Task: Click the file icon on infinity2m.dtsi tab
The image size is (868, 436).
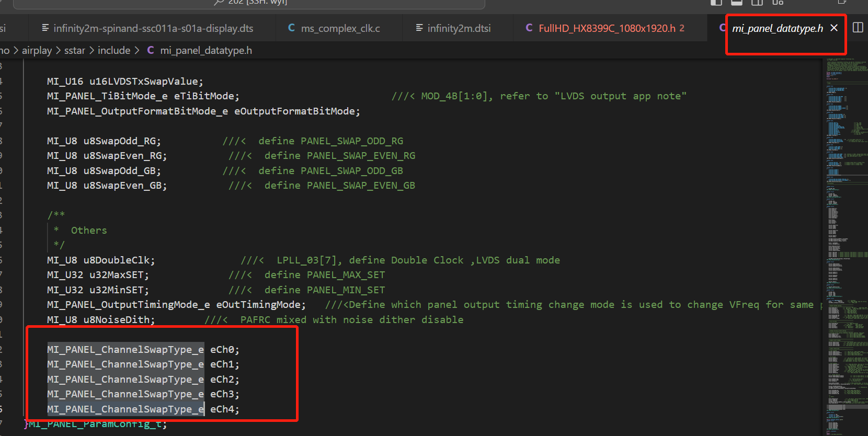Action: point(419,28)
